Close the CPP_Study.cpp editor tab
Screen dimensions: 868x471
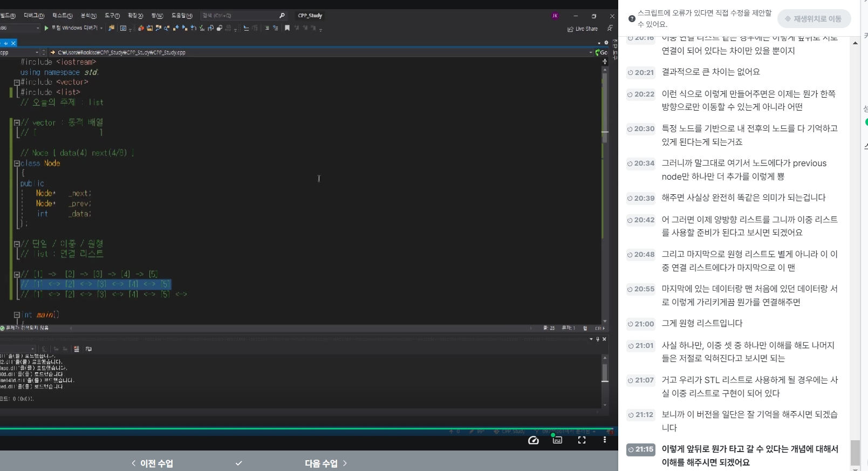[13, 43]
